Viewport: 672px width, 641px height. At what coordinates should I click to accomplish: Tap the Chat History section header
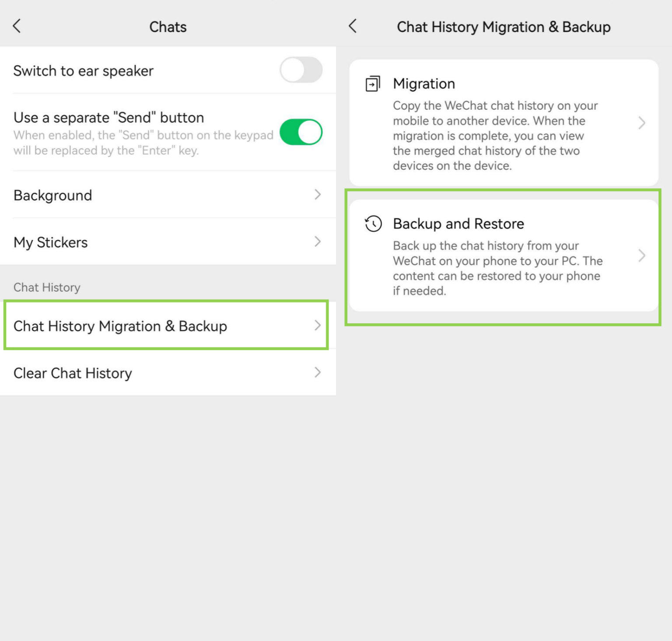point(47,287)
